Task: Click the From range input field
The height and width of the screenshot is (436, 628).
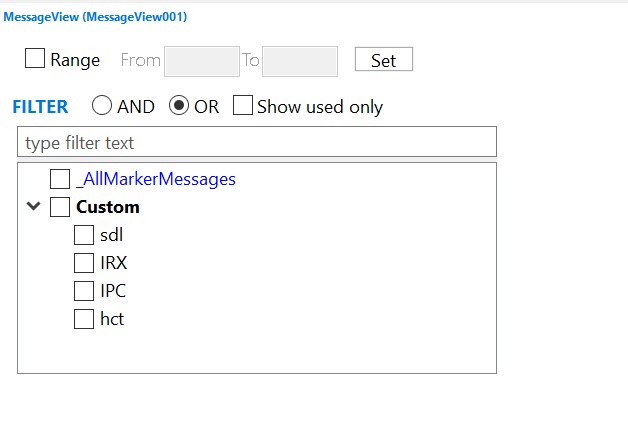Action: point(202,61)
